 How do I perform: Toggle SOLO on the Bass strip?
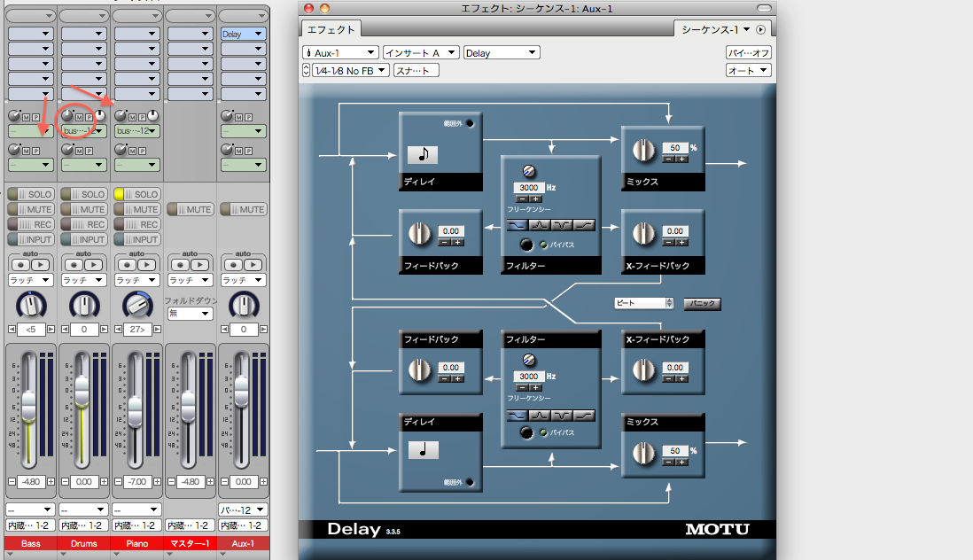click(30, 194)
